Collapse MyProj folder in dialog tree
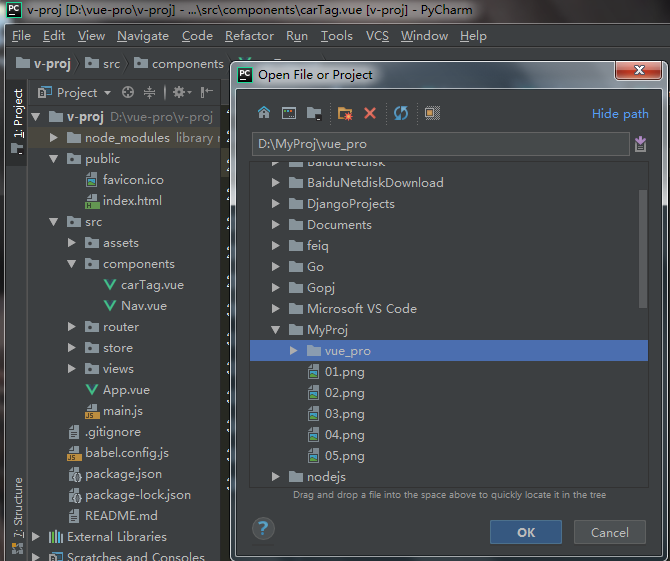Image resolution: width=670 pixels, height=561 pixels. 276,330
